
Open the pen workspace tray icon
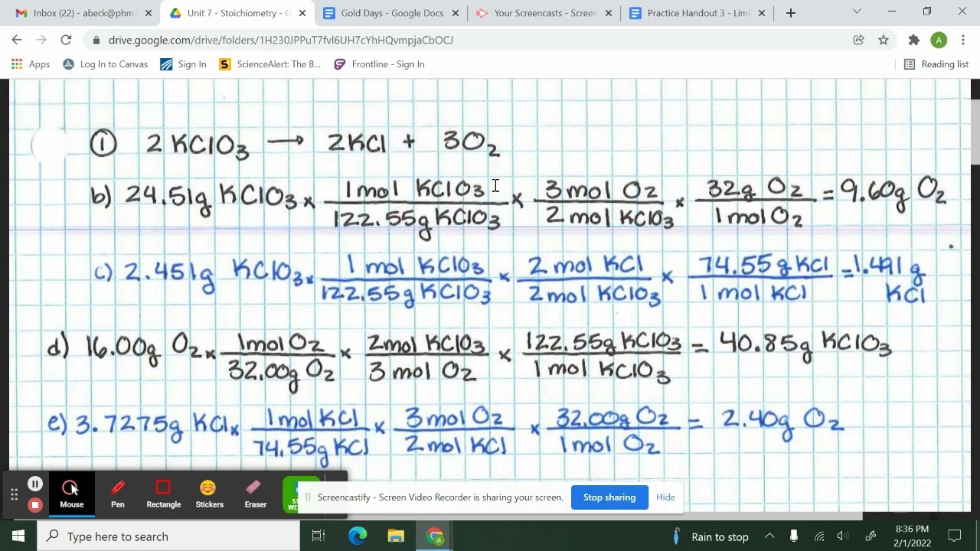tap(871, 536)
